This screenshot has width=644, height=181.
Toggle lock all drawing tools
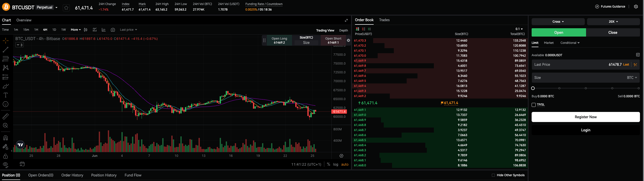(x=6, y=156)
